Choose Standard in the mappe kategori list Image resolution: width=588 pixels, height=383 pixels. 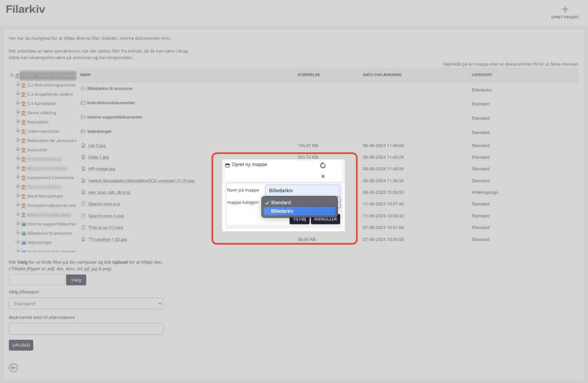click(299, 203)
